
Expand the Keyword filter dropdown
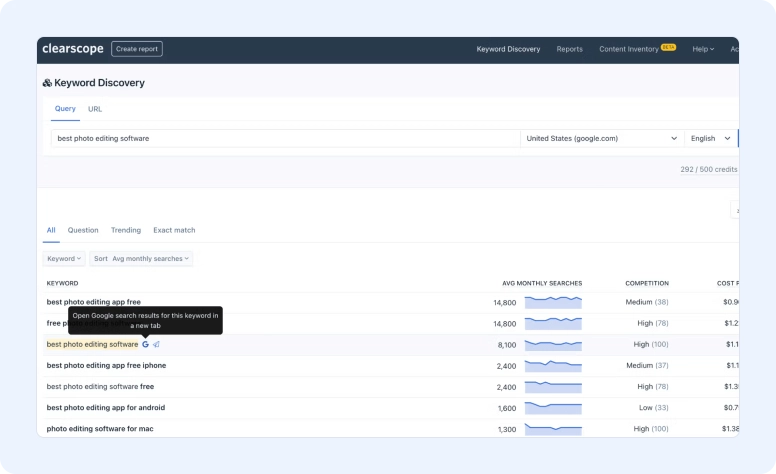pyautogui.click(x=64, y=258)
